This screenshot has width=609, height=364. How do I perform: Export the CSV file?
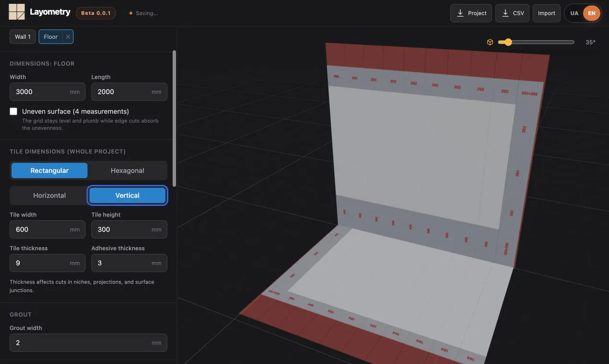513,13
